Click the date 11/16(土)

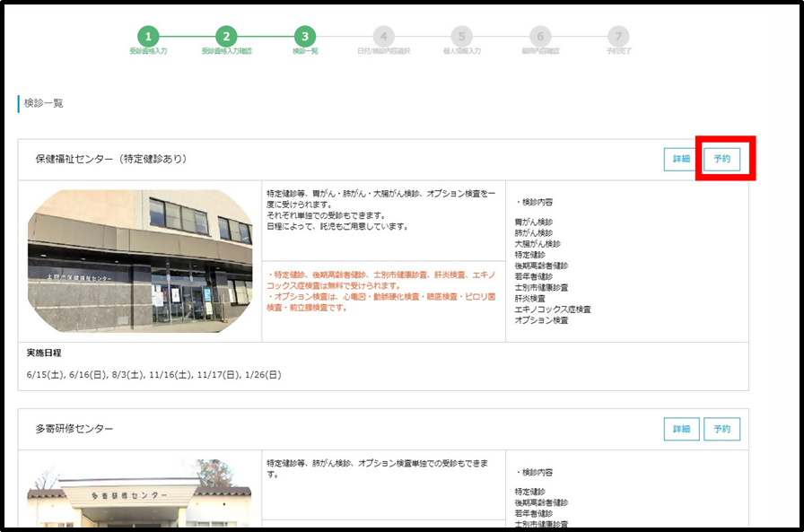pos(170,375)
